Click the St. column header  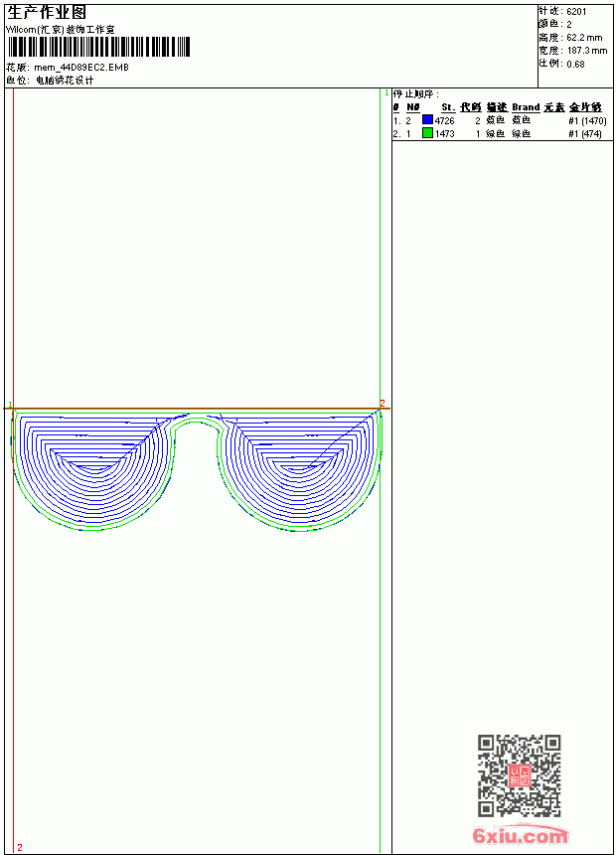pyautogui.click(x=448, y=107)
